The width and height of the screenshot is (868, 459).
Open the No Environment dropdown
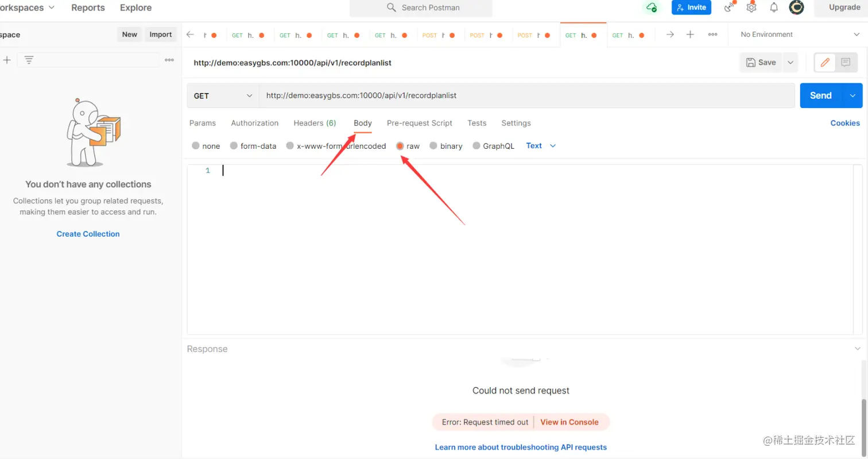click(x=800, y=34)
